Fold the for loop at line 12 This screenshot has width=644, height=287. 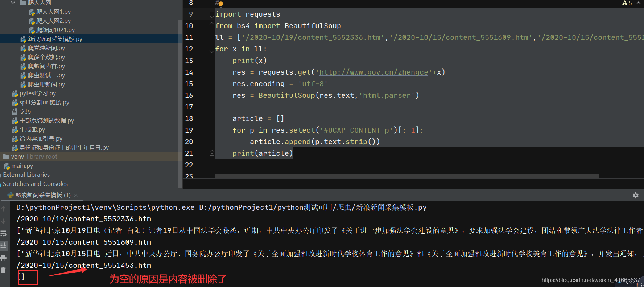(212, 49)
